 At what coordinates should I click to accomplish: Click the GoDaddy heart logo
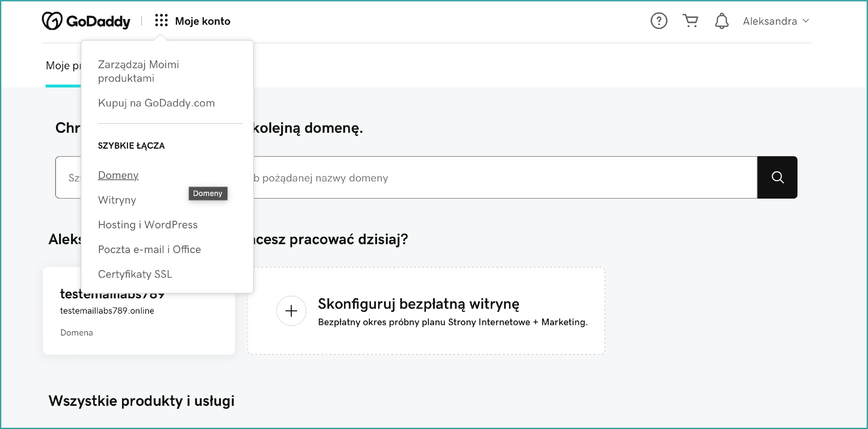coord(52,21)
